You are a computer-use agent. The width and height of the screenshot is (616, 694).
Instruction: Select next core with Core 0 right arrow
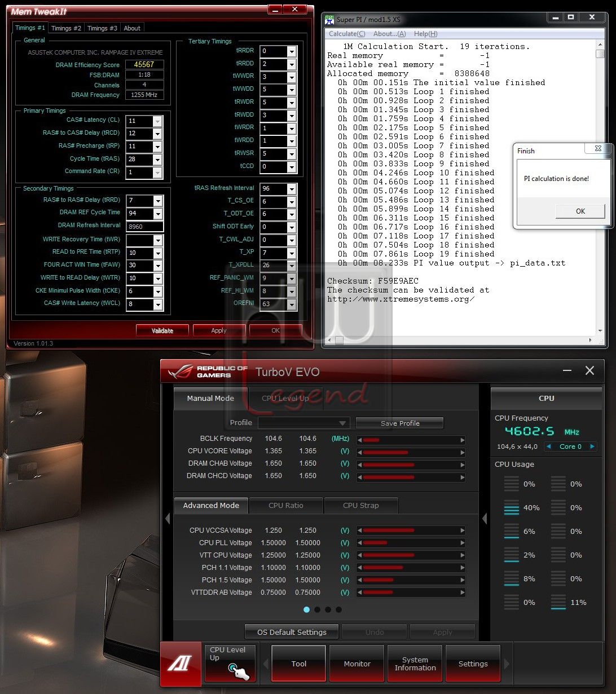click(x=592, y=447)
